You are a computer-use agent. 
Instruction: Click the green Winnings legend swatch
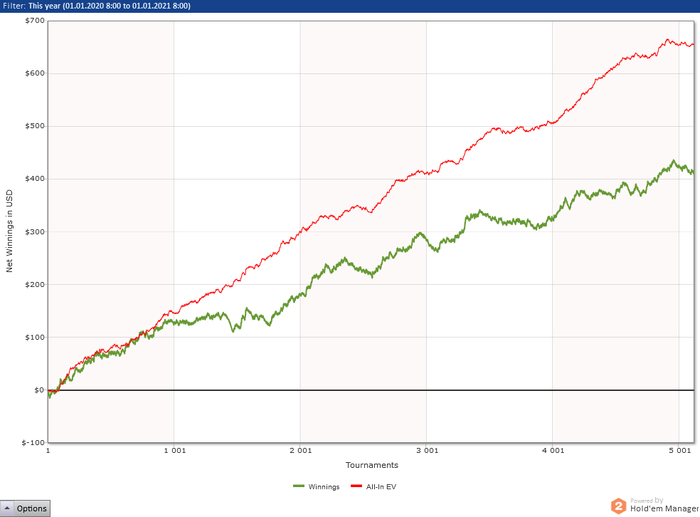299,486
